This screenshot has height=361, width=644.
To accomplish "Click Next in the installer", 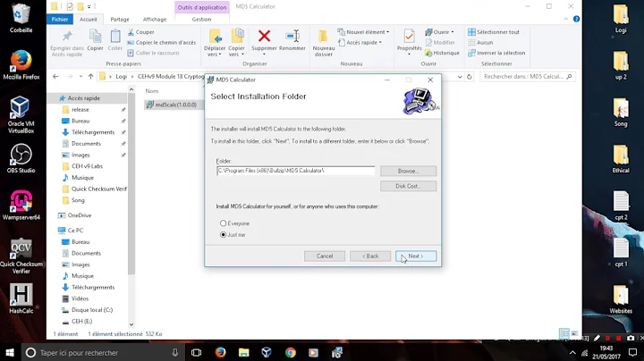I will 416,256.
